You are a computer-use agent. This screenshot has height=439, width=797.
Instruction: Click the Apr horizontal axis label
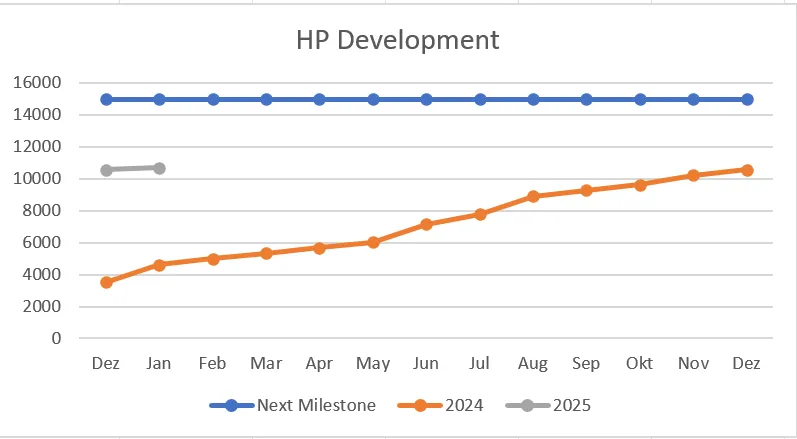pos(319,364)
